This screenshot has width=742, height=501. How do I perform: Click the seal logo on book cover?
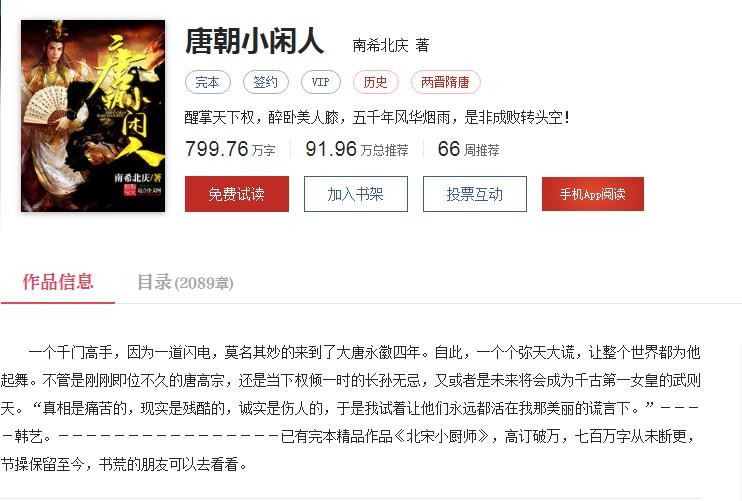coord(130,190)
